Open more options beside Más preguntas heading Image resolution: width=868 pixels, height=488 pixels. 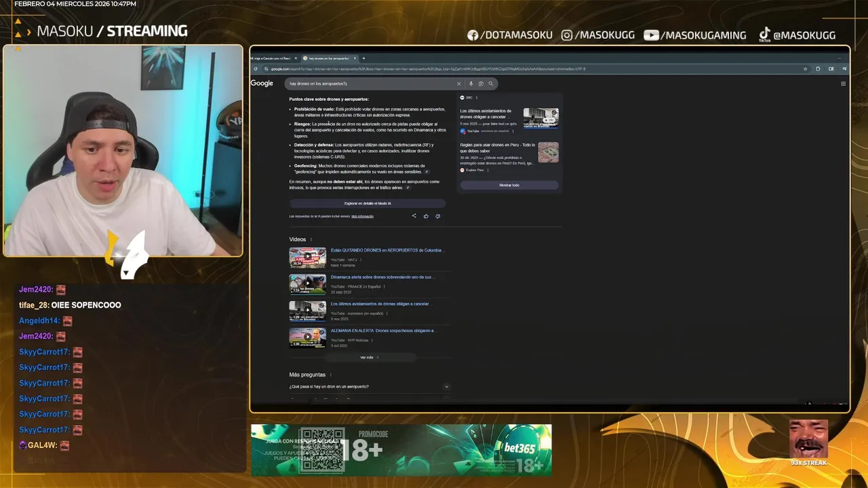point(331,375)
